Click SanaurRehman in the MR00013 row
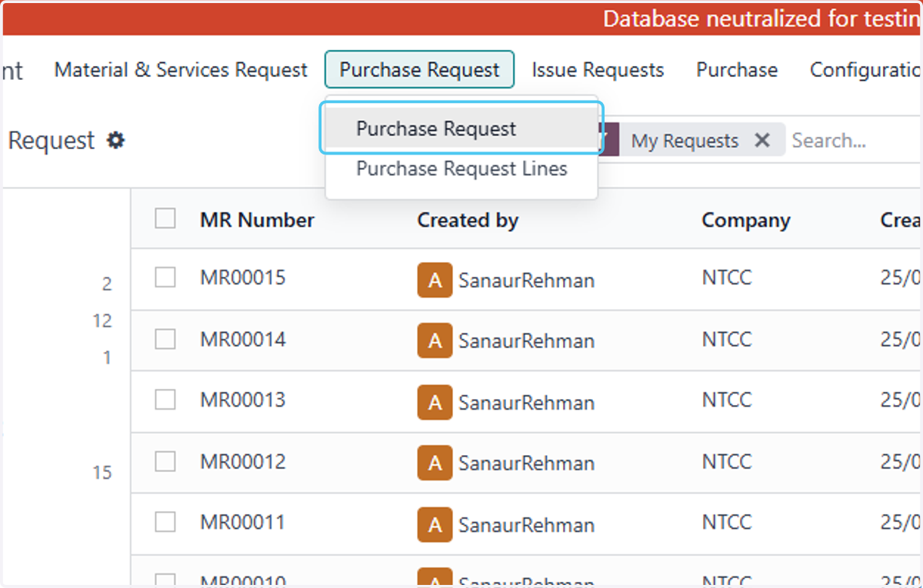This screenshot has width=923, height=588. pos(526,403)
